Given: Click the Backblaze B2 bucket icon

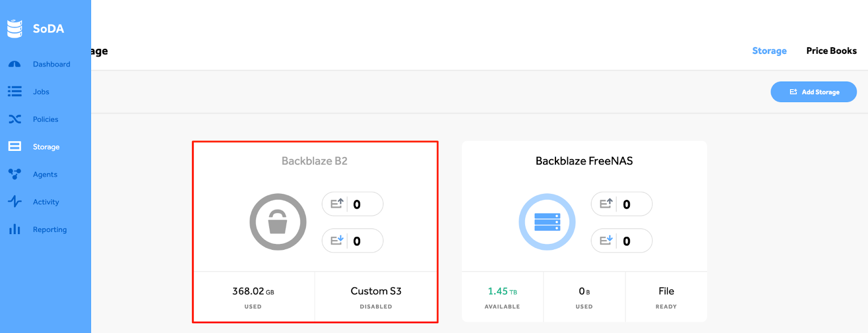Looking at the screenshot, I should pos(278,222).
